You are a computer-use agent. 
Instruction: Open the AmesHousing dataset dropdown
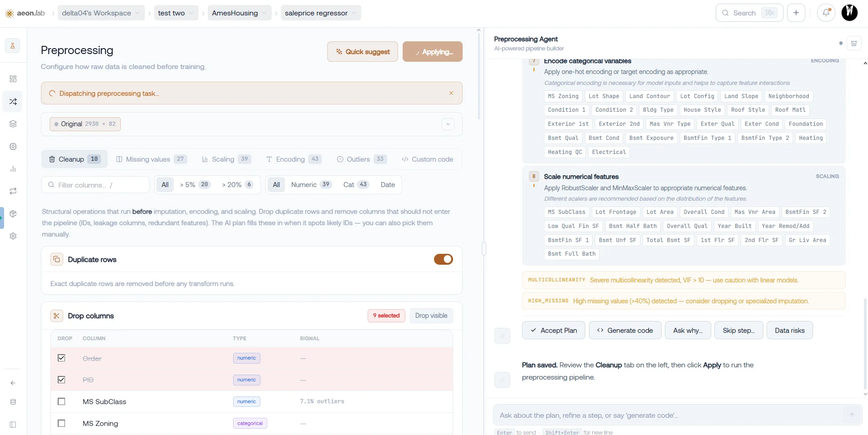coord(240,13)
